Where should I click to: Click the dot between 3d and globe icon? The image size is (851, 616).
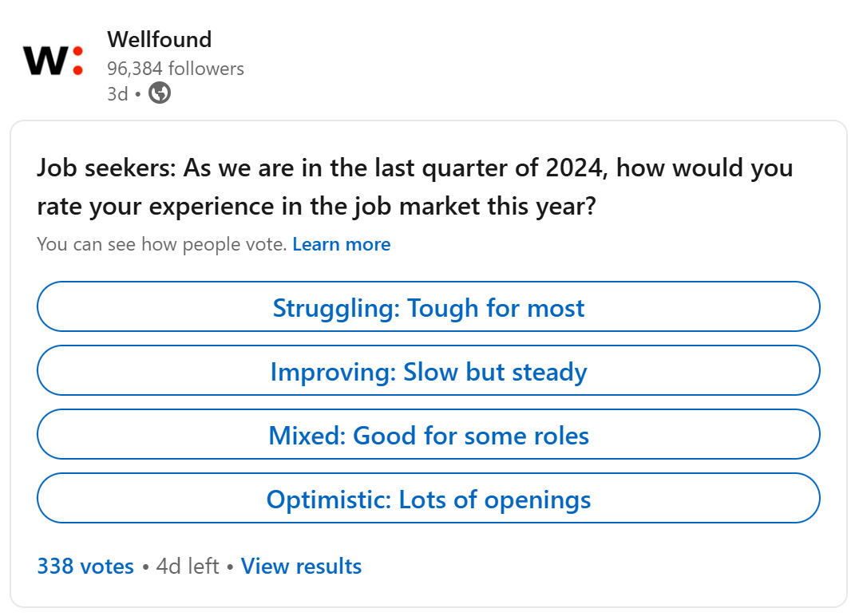pos(138,94)
